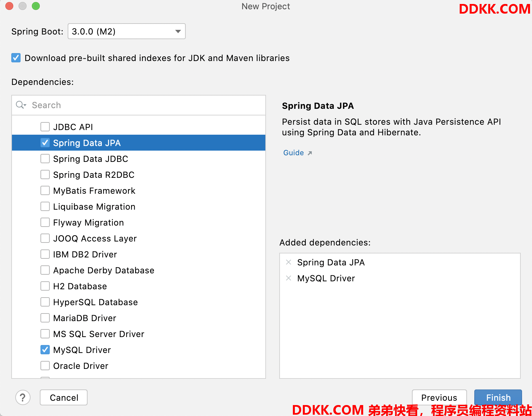
Task: Uncheck the MySQL Driver checkbox
Action: click(45, 350)
